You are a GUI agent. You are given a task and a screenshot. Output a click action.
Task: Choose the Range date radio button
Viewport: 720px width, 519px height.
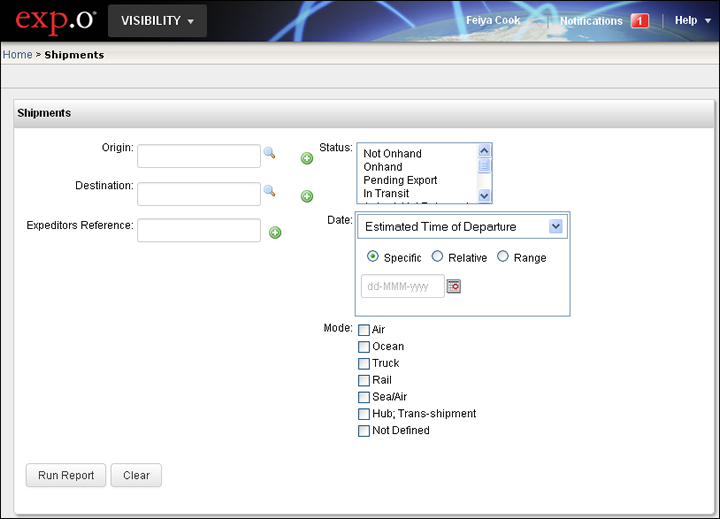(503, 257)
